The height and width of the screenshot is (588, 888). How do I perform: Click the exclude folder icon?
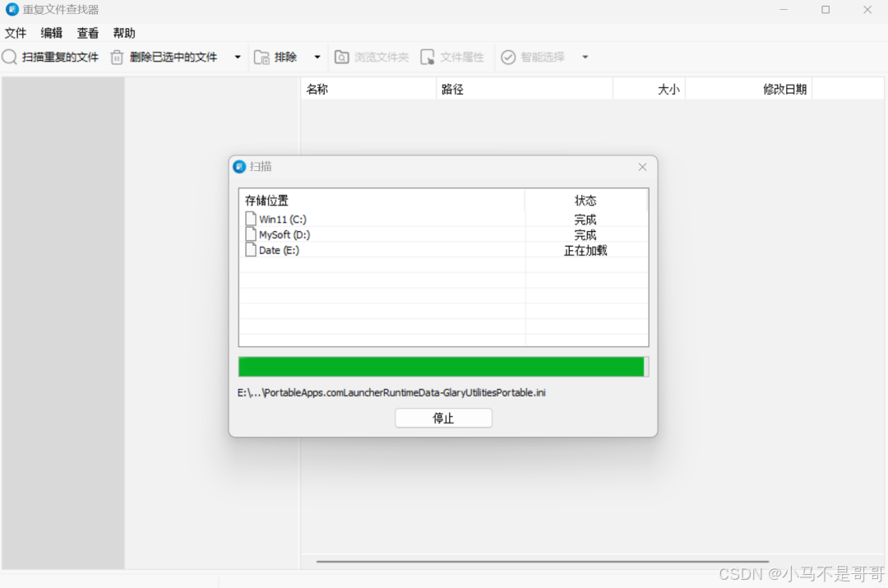coord(261,58)
